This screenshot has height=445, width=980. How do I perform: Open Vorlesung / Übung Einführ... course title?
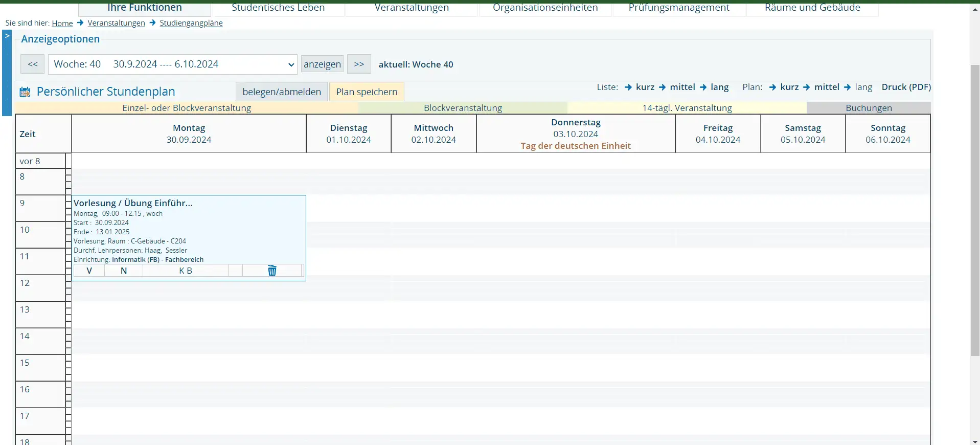133,203
